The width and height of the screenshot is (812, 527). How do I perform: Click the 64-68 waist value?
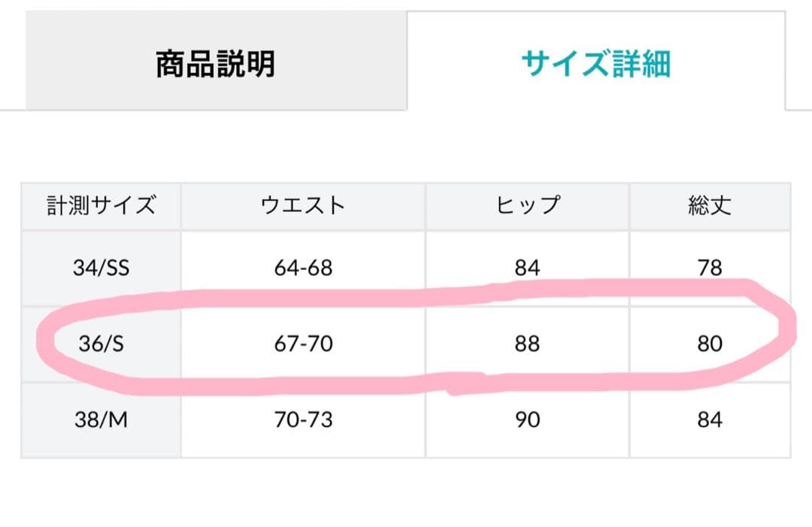[x=303, y=268]
